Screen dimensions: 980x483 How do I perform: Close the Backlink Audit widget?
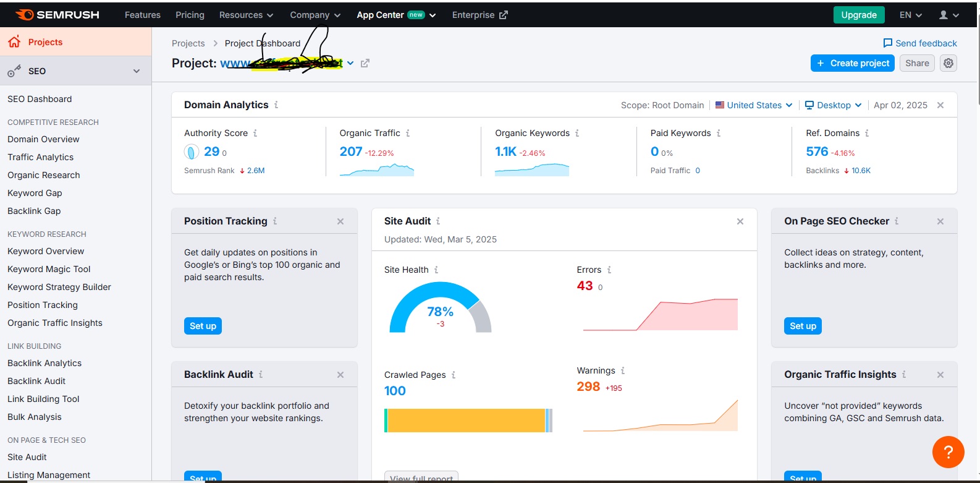pos(340,375)
